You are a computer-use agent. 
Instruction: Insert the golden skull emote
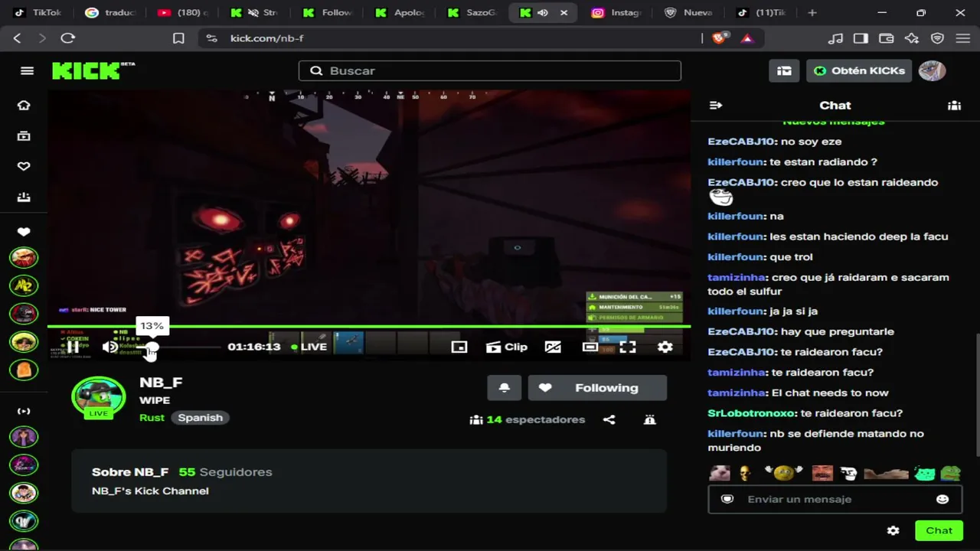(746, 473)
